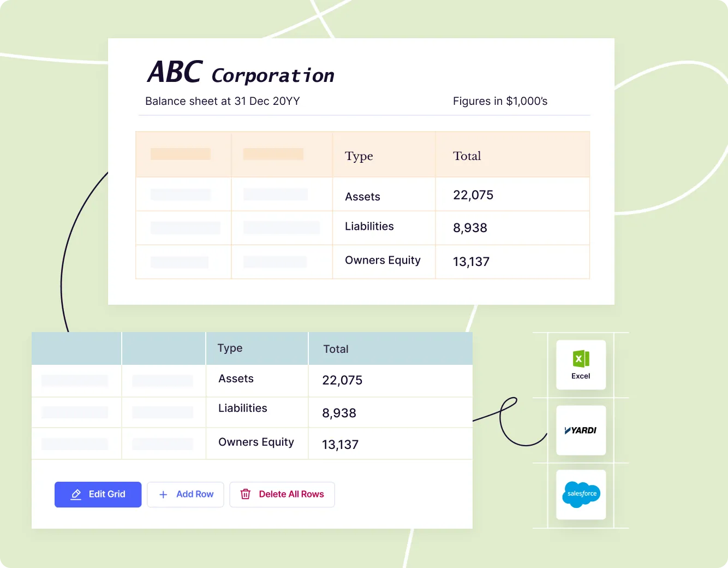Screen dimensions: 728x568
Task: Select the Assets total 22,075 in top table
Action: [x=473, y=194]
